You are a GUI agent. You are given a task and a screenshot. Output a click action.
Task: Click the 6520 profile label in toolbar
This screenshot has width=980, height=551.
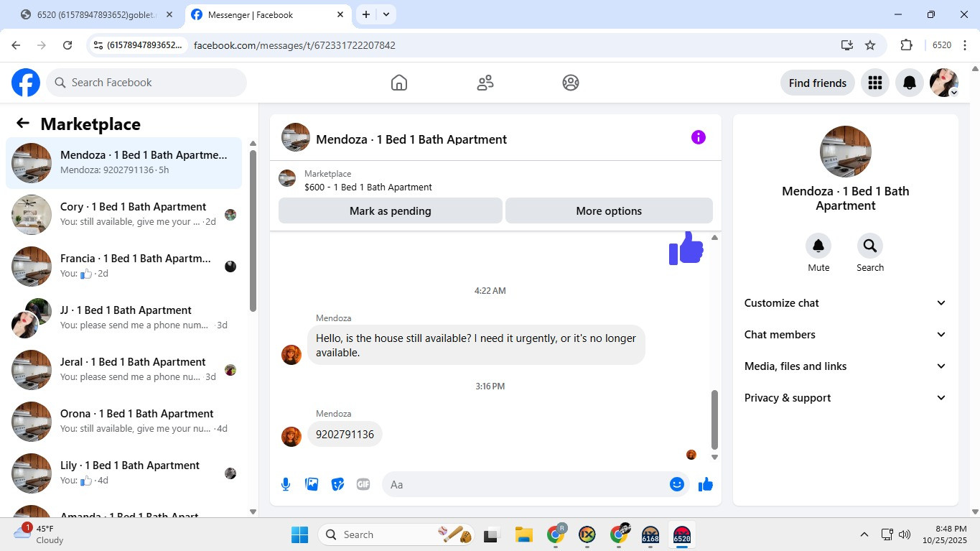[942, 45]
